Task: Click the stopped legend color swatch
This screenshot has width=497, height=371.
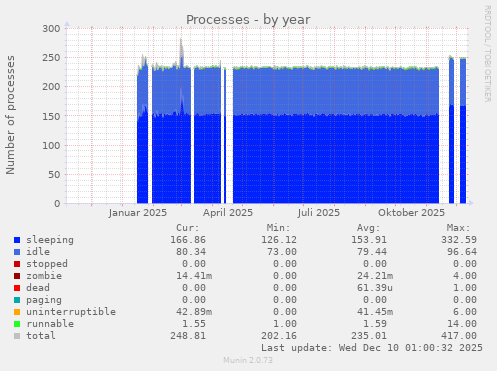Action: 17,264
